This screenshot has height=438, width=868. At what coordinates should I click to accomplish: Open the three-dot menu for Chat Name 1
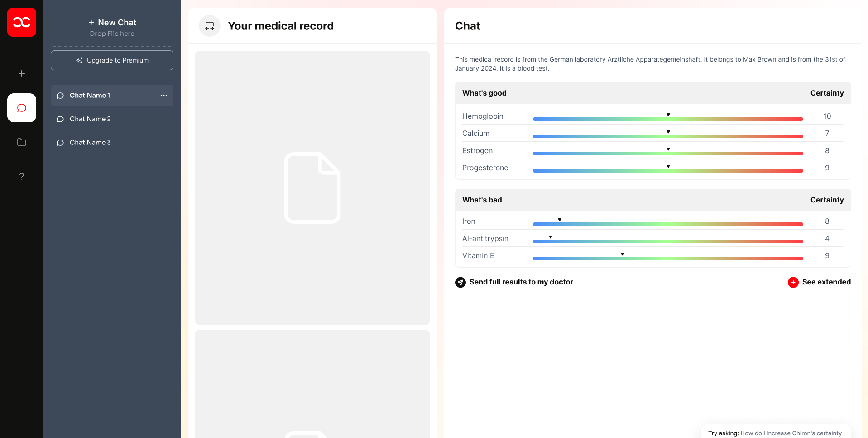click(164, 96)
